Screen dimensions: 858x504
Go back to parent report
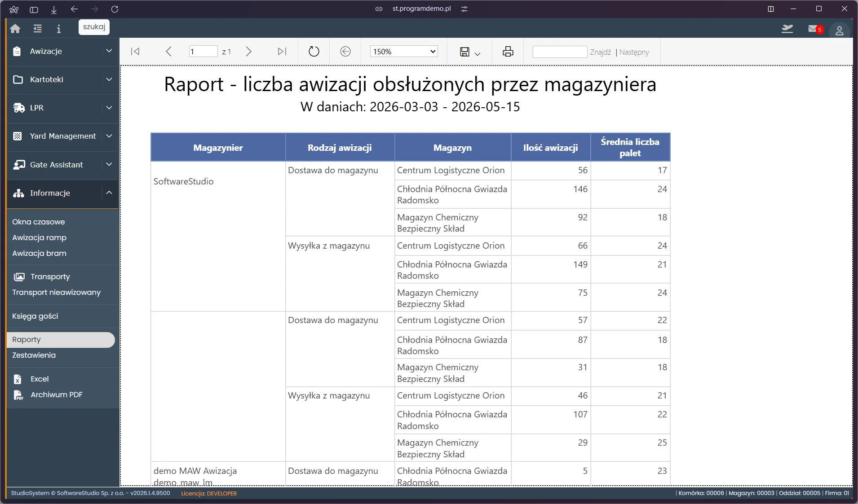click(x=345, y=52)
